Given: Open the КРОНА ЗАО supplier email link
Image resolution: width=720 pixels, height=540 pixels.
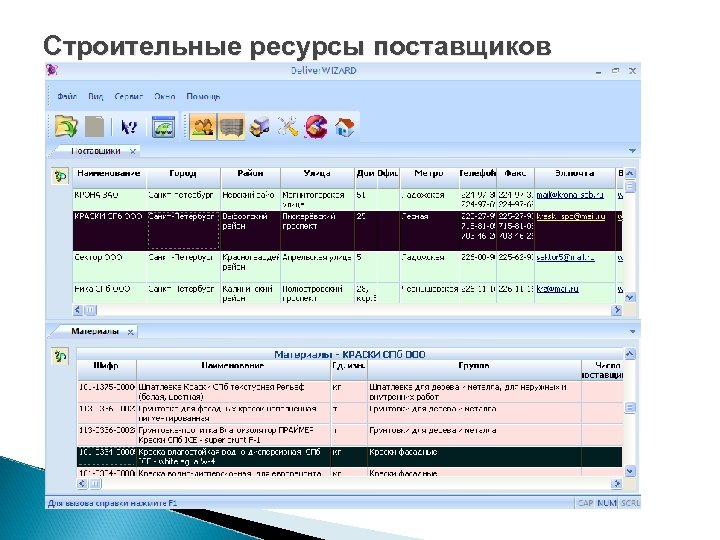Looking at the screenshot, I should (x=570, y=195).
